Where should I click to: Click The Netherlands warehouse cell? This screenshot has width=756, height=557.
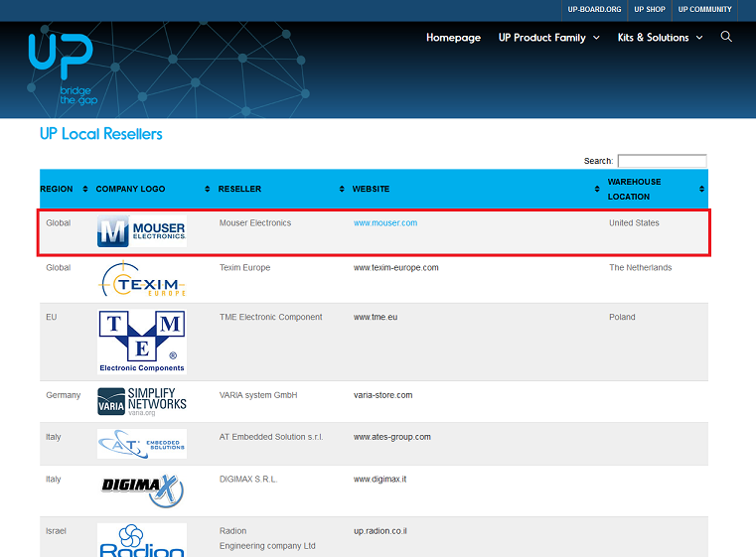click(x=640, y=267)
